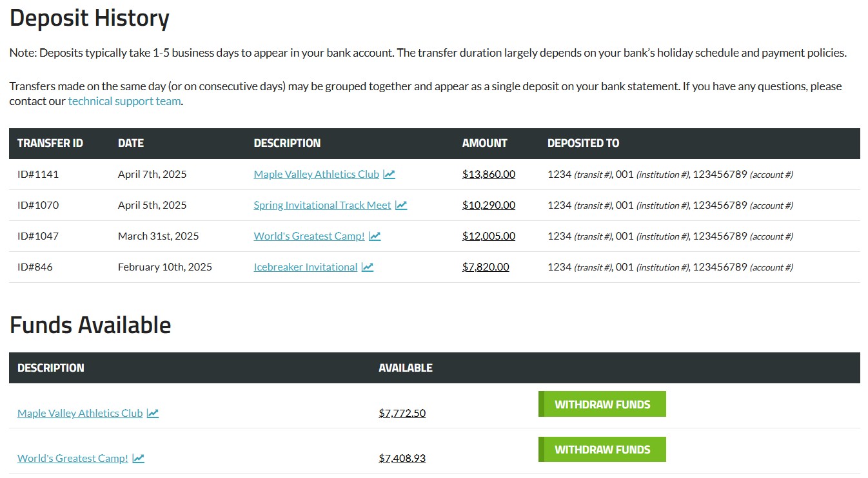This screenshot has height=478, width=868.
Task: Open chart icon beside World's Greatest Camp deposit
Action: (x=375, y=236)
